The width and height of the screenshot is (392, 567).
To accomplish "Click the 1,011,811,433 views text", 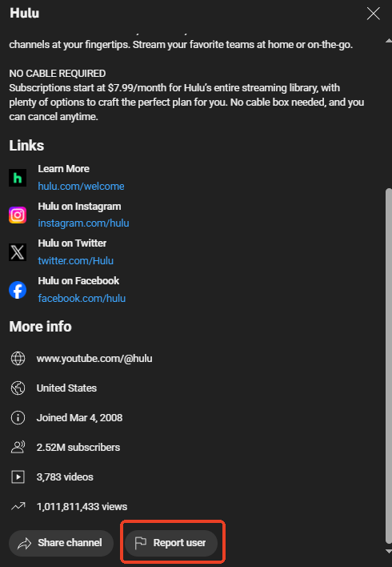I will [x=82, y=507].
